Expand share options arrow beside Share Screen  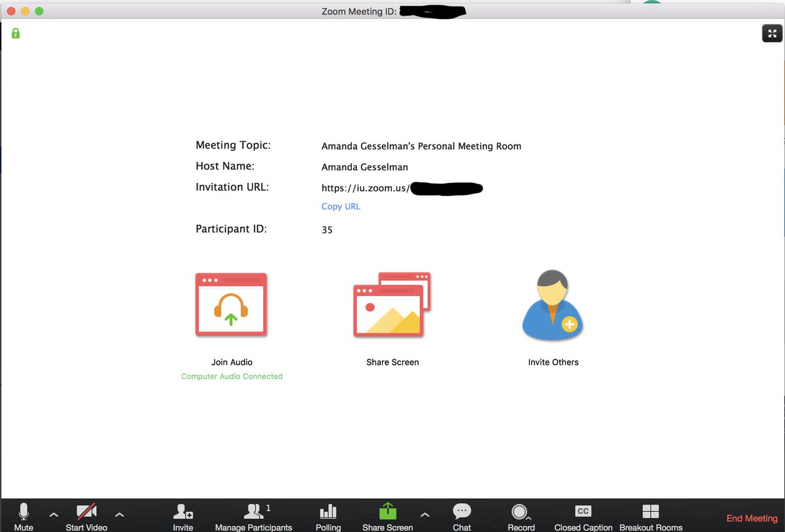pos(425,514)
